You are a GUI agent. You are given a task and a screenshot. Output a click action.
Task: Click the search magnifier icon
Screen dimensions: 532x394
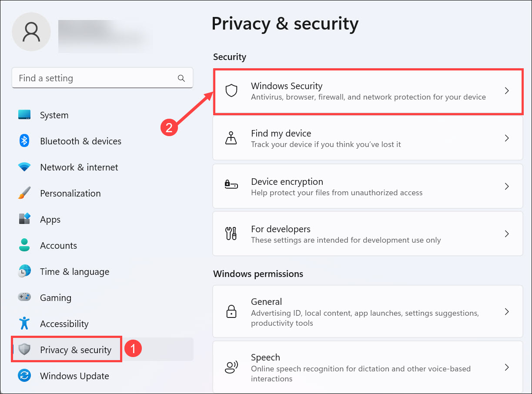tap(181, 78)
